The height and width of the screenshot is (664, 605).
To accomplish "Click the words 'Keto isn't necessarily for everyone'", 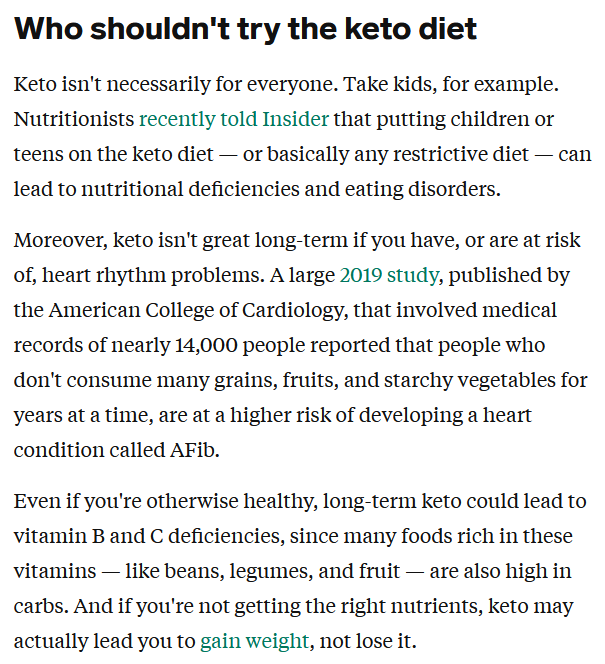I will (x=174, y=84).
